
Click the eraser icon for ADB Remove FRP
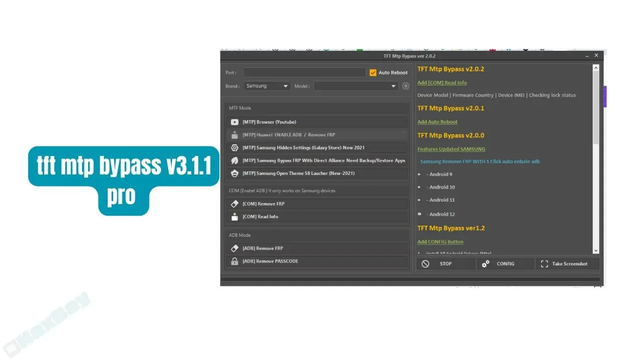coord(234,248)
